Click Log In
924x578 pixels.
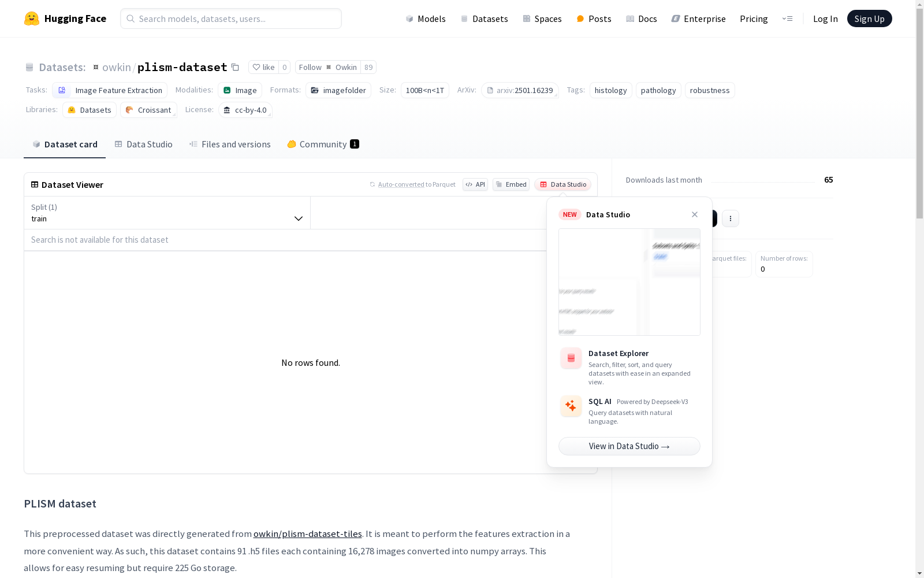click(x=825, y=18)
